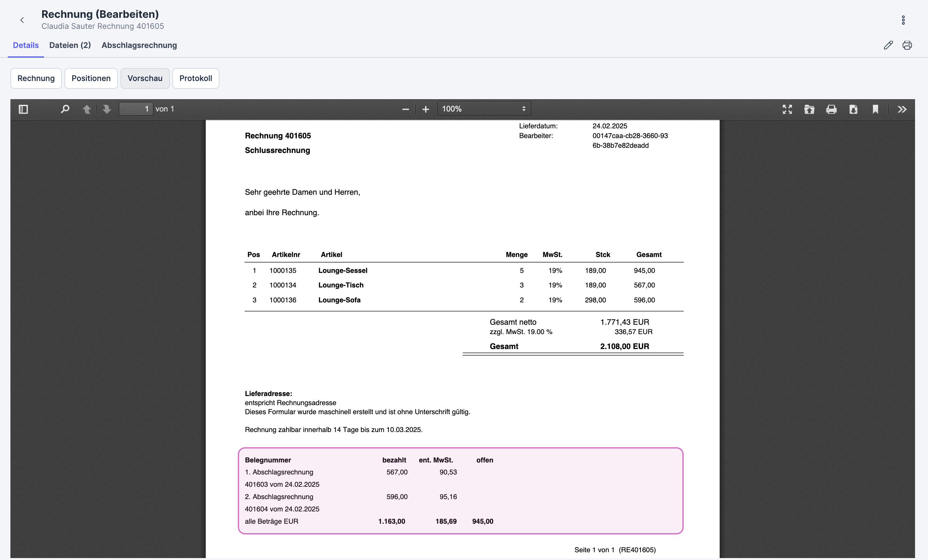The image size is (928, 560).
Task: Zoom out with the minus icon
Action: click(405, 109)
